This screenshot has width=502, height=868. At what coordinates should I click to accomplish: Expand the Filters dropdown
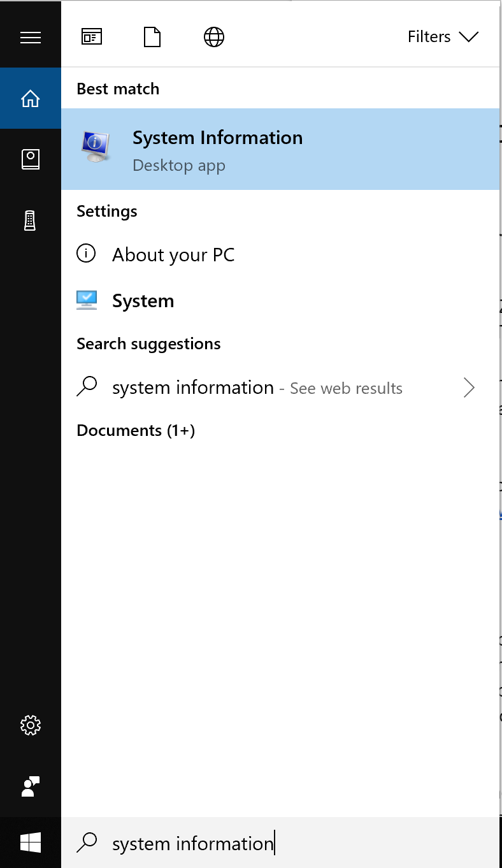click(443, 37)
